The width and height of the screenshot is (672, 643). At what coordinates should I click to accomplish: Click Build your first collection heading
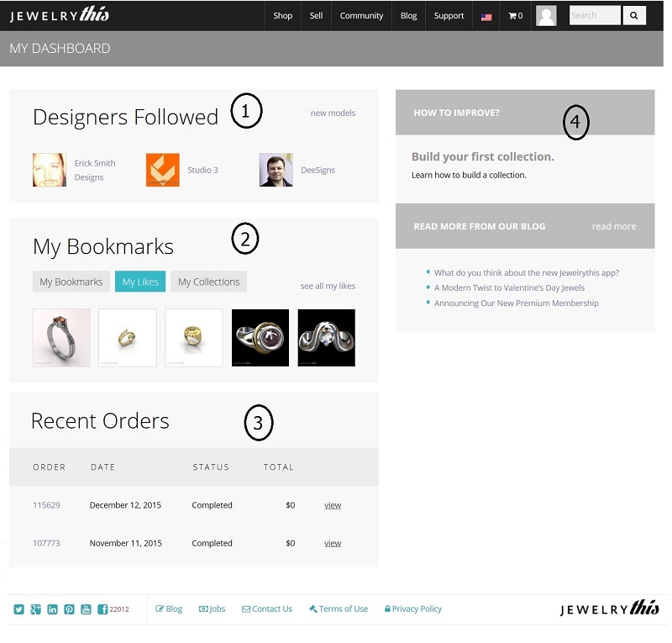tap(483, 156)
